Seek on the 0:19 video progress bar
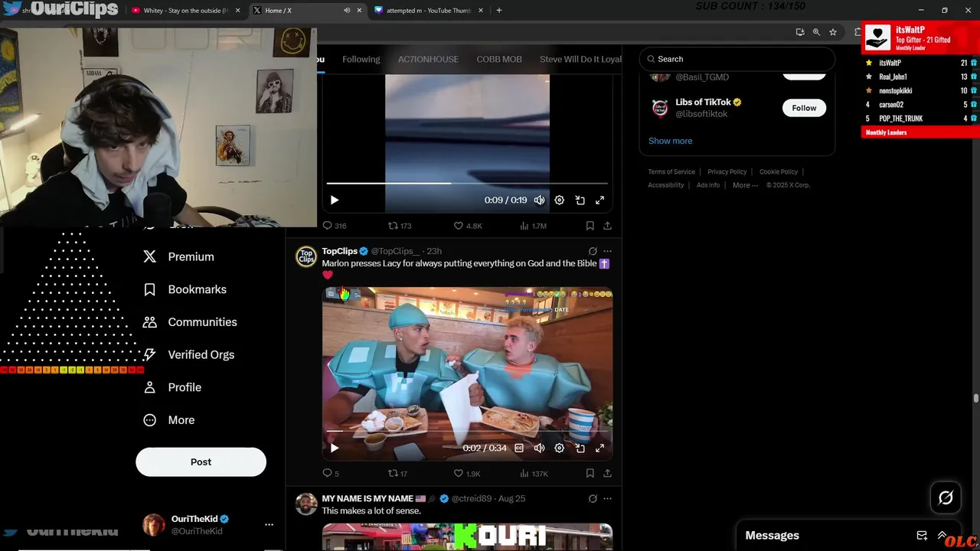Viewport: 980px width, 551px height. (467, 184)
